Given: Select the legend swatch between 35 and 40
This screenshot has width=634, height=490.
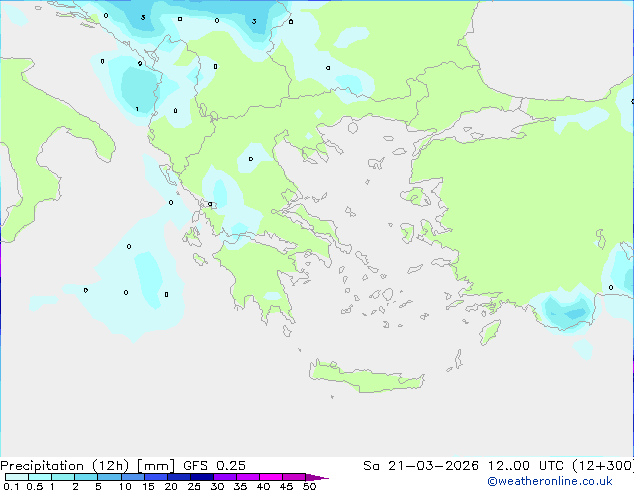Looking at the screenshot, I should [247, 477].
